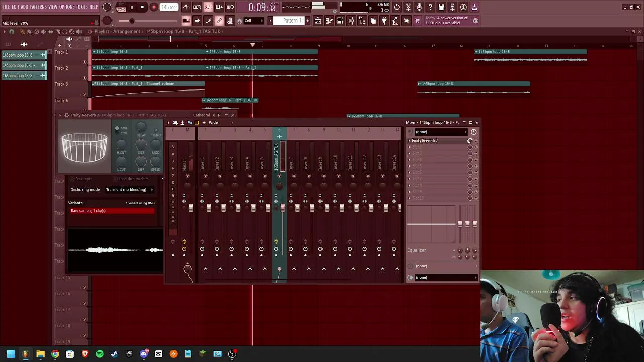
Task: Arm the record button
Action: [x=154, y=7]
